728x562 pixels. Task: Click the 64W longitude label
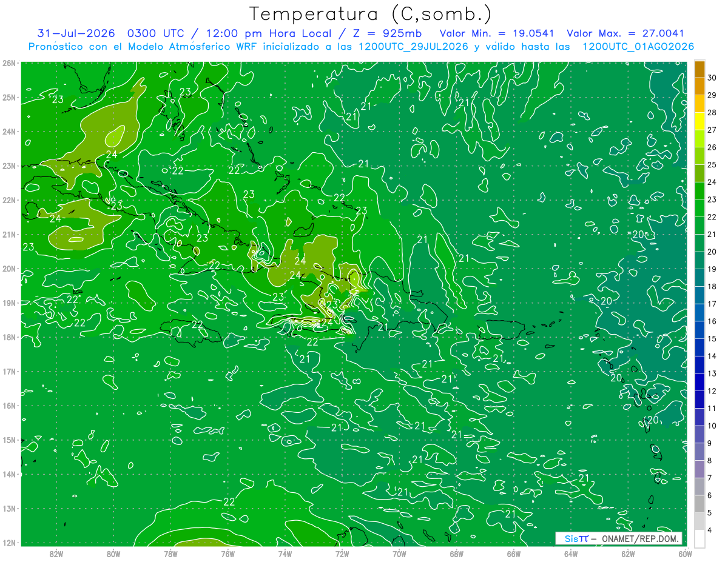tap(571, 554)
